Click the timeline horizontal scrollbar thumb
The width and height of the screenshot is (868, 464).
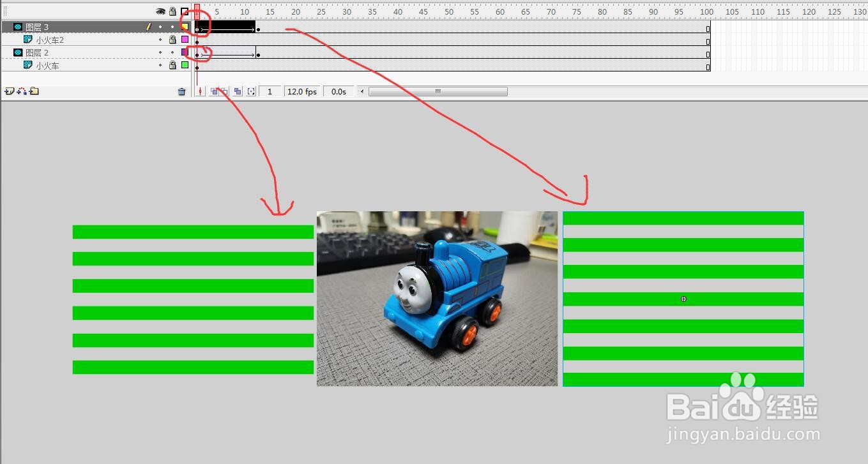pyautogui.click(x=438, y=92)
